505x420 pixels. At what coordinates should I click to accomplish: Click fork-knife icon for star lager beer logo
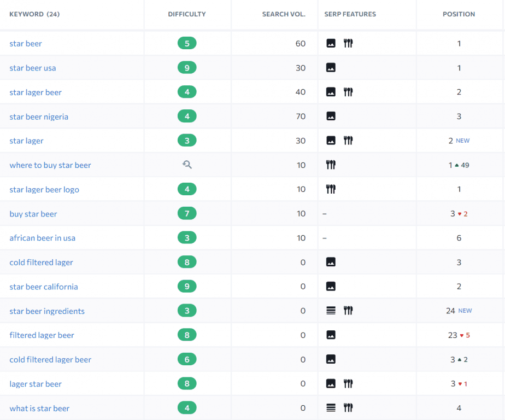click(x=331, y=189)
